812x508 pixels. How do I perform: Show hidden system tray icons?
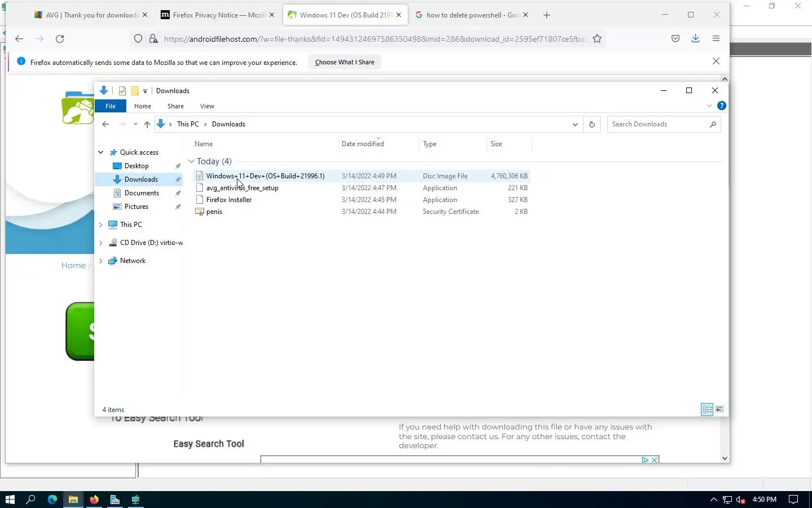tap(713, 500)
